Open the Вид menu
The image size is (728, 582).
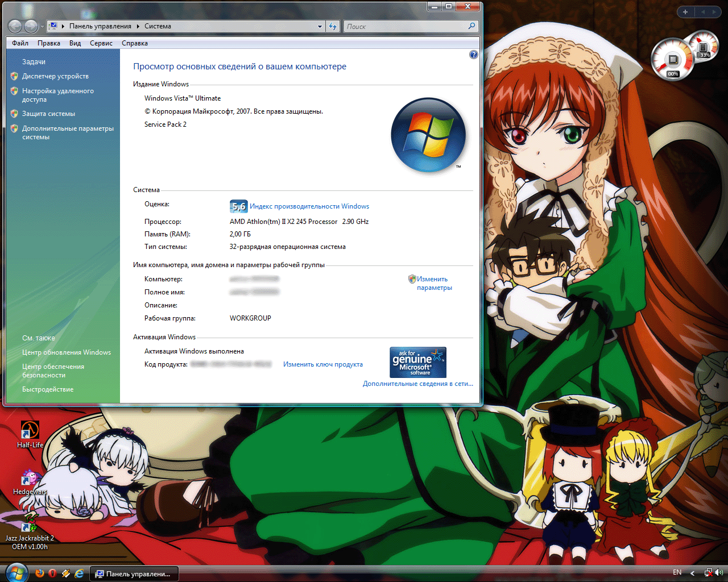pyautogui.click(x=75, y=43)
